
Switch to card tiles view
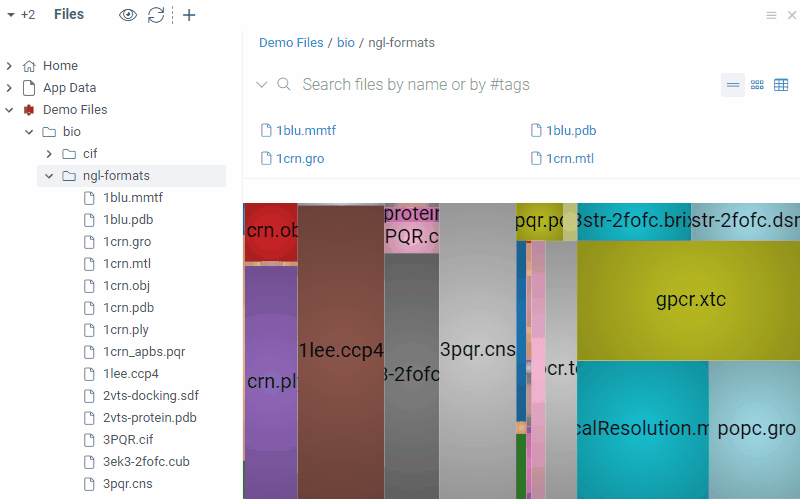coord(757,85)
